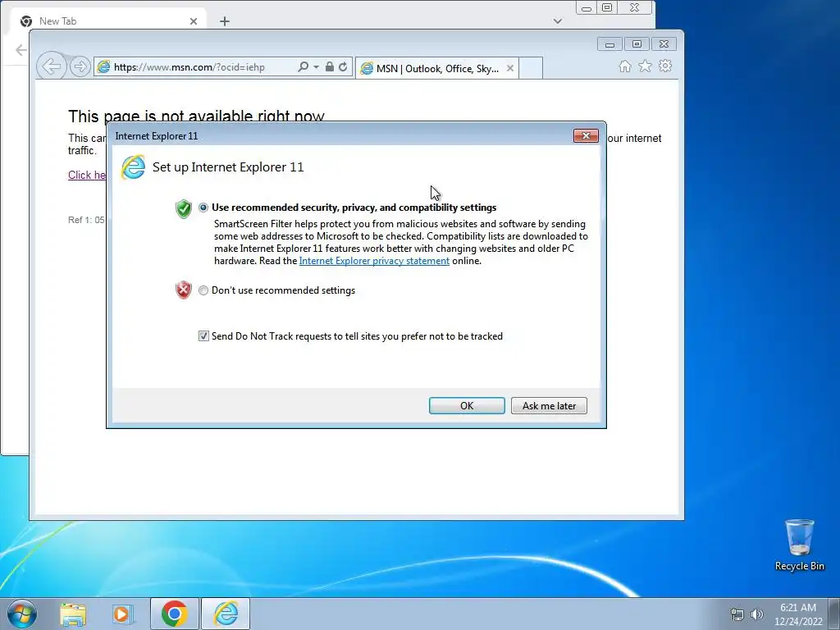840x630 pixels.
Task: Open Internet Explorer privacy statement link
Action: tap(374, 261)
